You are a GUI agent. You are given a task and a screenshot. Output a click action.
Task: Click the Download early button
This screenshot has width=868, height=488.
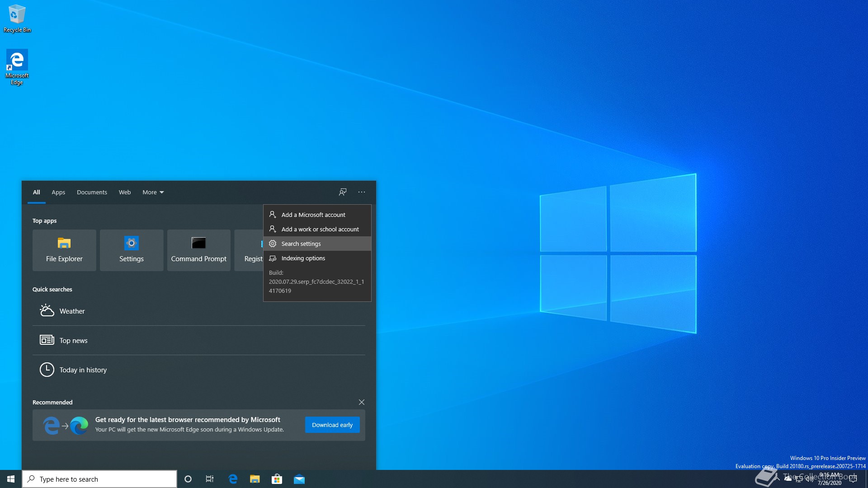[x=332, y=425]
